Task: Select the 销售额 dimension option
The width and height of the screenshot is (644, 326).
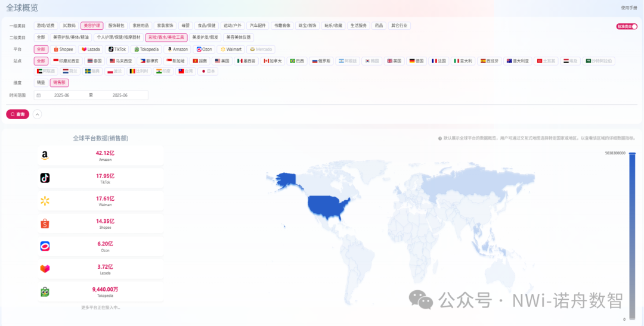Action: pyautogui.click(x=59, y=83)
